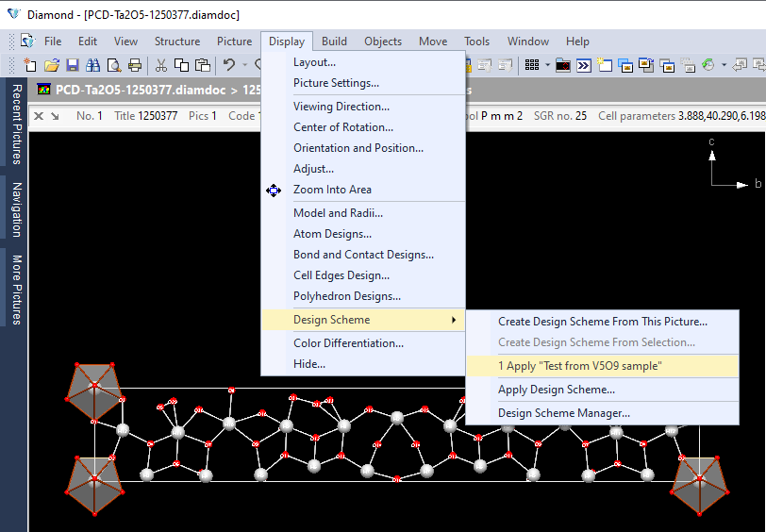
Task: Click the Open file folder icon
Action: tap(52, 65)
